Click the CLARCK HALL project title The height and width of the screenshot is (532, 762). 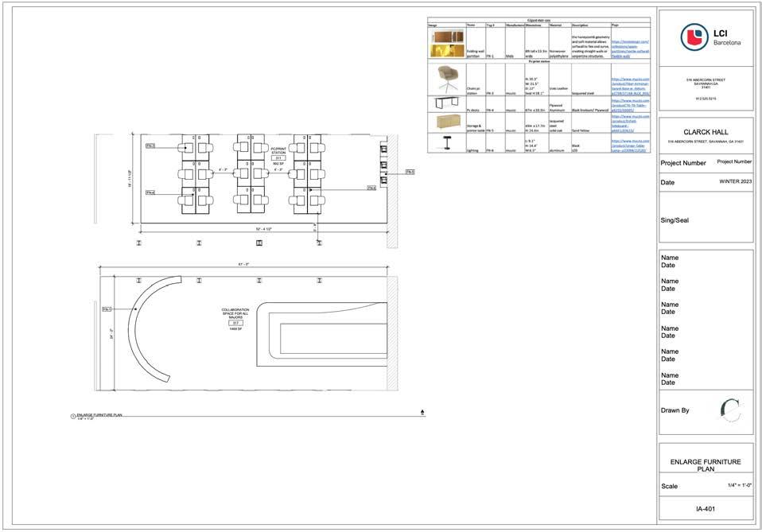706,132
